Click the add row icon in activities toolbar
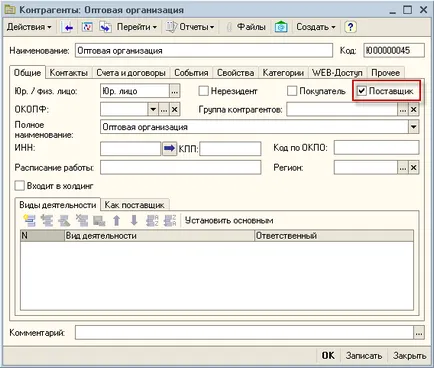This screenshot has height=368, width=434. click(x=29, y=221)
